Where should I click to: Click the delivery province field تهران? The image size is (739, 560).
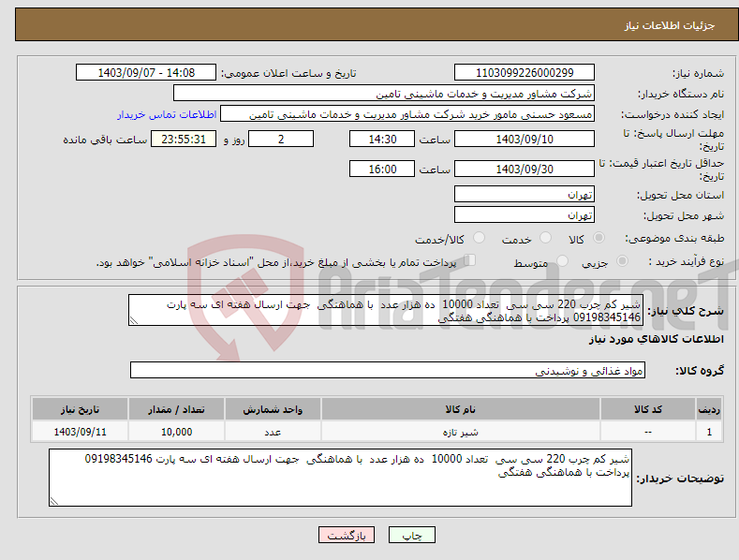point(525,194)
